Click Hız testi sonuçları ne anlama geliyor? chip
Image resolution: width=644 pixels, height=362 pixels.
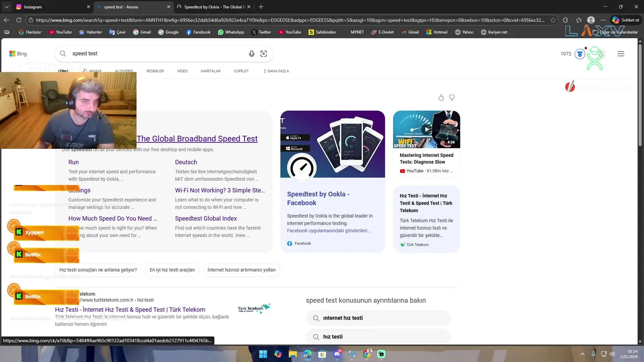98,270
